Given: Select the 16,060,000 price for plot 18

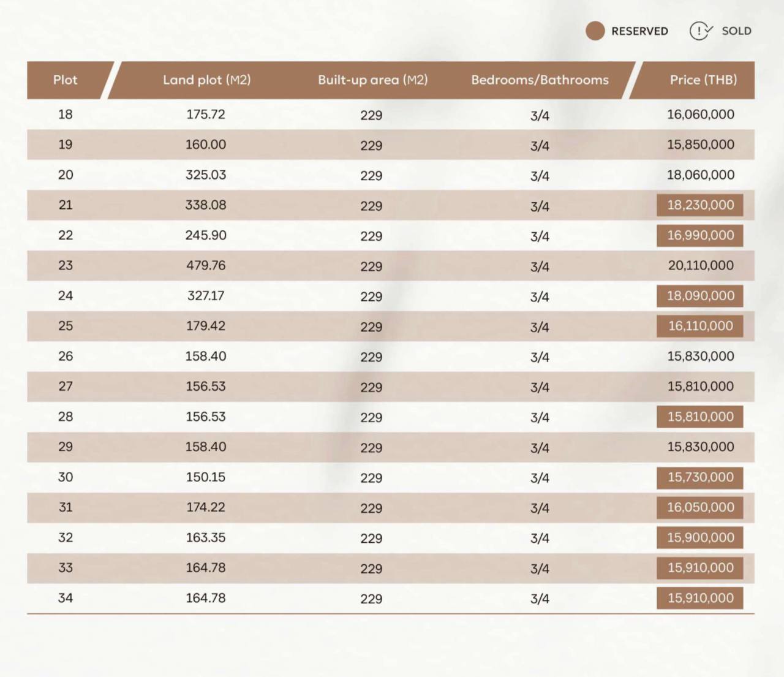Looking at the screenshot, I should point(701,115).
